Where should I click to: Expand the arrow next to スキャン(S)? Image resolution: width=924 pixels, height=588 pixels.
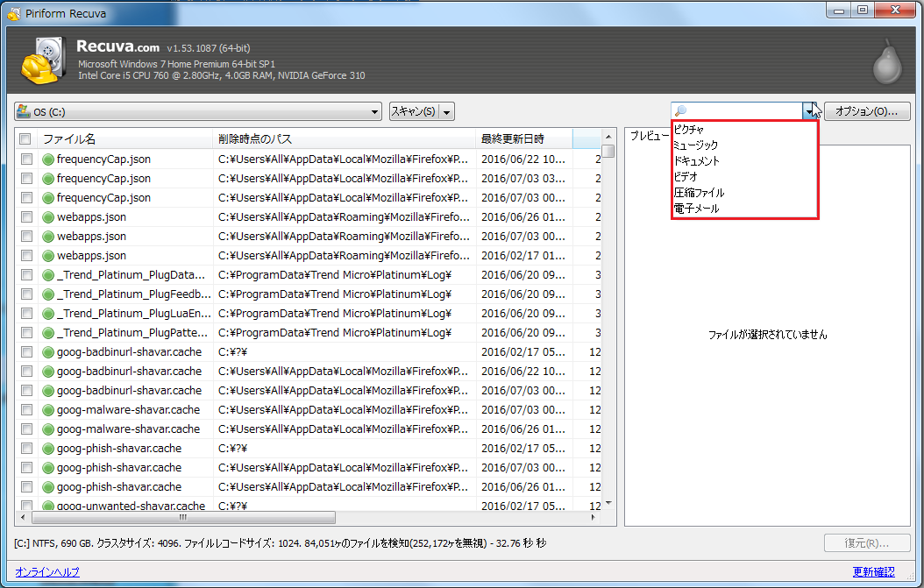click(x=447, y=111)
